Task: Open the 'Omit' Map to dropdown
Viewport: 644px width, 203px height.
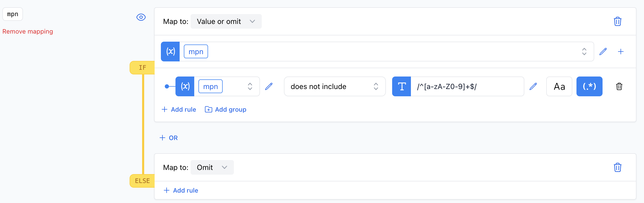Action: 212,167
